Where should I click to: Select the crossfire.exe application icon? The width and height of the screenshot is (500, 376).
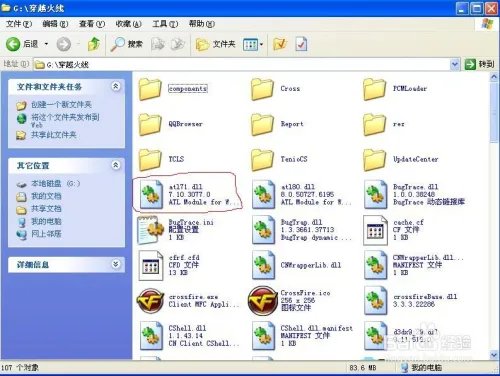coord(150,301)
